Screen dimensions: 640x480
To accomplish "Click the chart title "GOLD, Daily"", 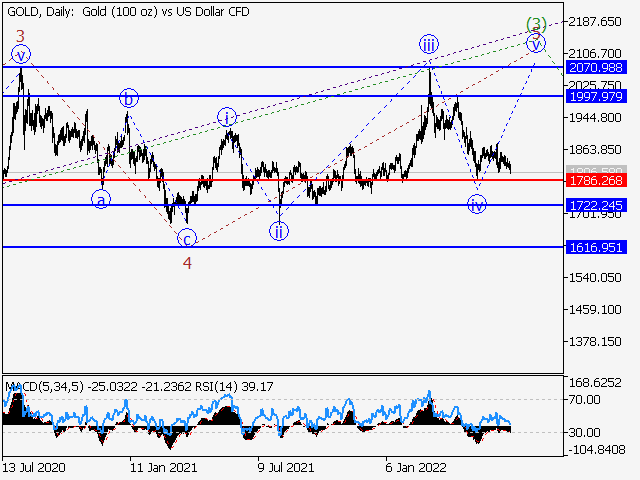I will pyautogui.click(x=40, y=12).
